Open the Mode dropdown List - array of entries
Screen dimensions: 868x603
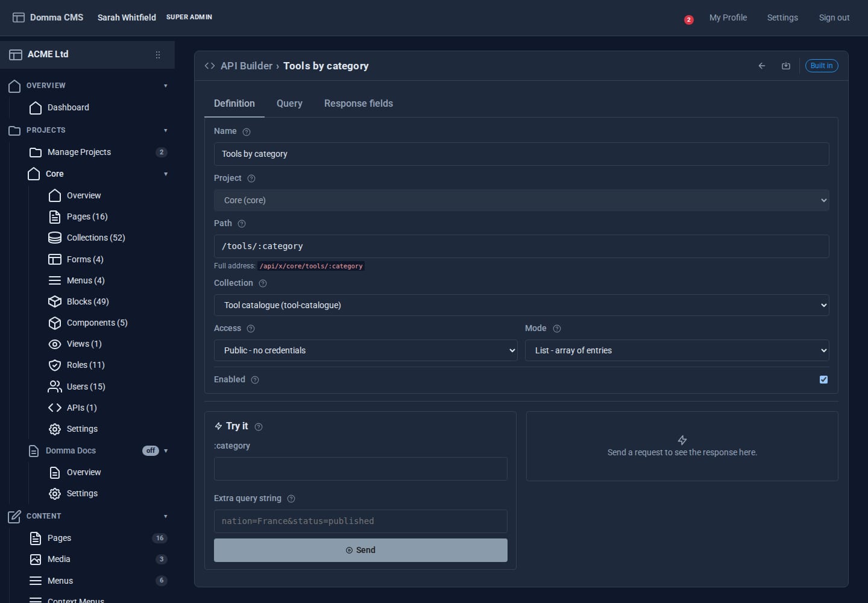tap(677, 350)
